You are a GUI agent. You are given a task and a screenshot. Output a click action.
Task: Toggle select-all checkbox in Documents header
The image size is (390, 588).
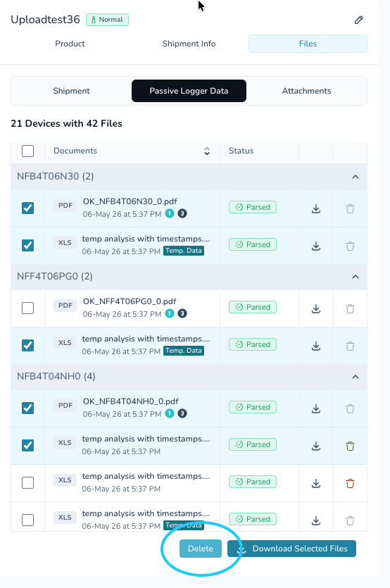click(27, 151)
